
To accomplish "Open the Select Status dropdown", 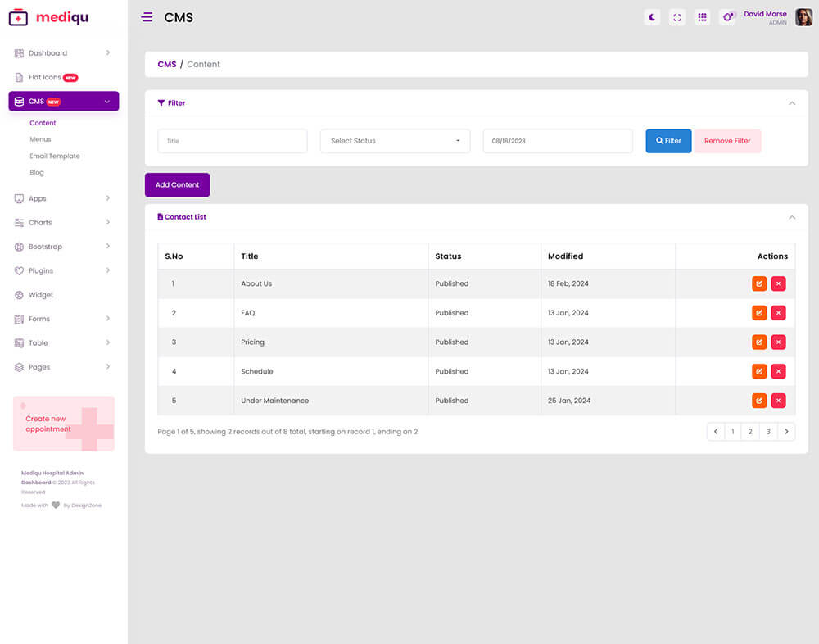I will [x=395, y=141].
